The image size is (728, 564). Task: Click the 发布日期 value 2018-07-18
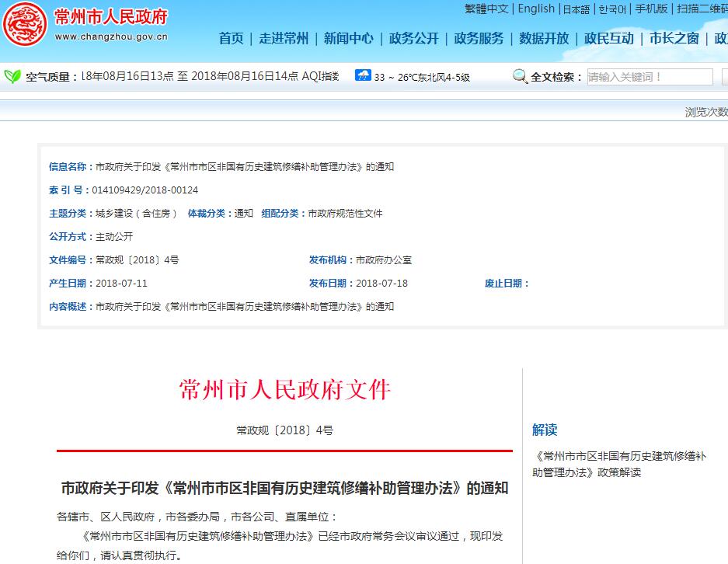pyautogui.click(x=381, y=283)
